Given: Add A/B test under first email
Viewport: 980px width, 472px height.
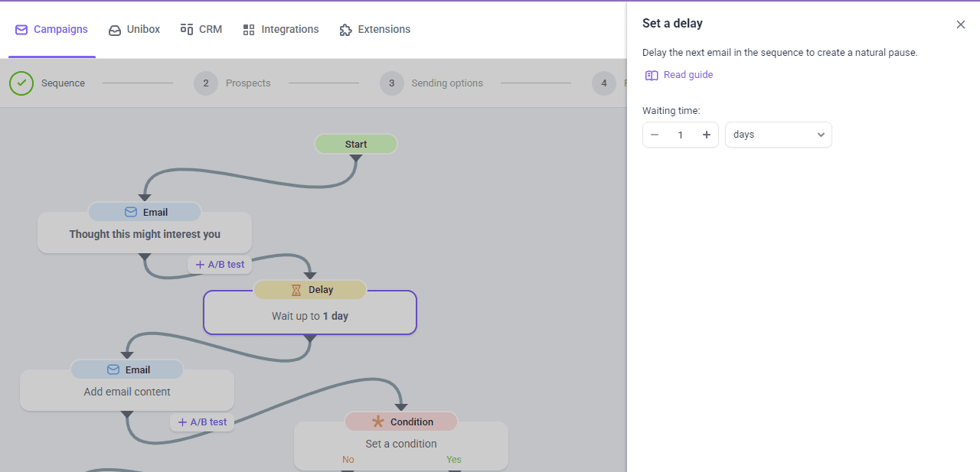Looking at the screenshot, I should point(220,265).
